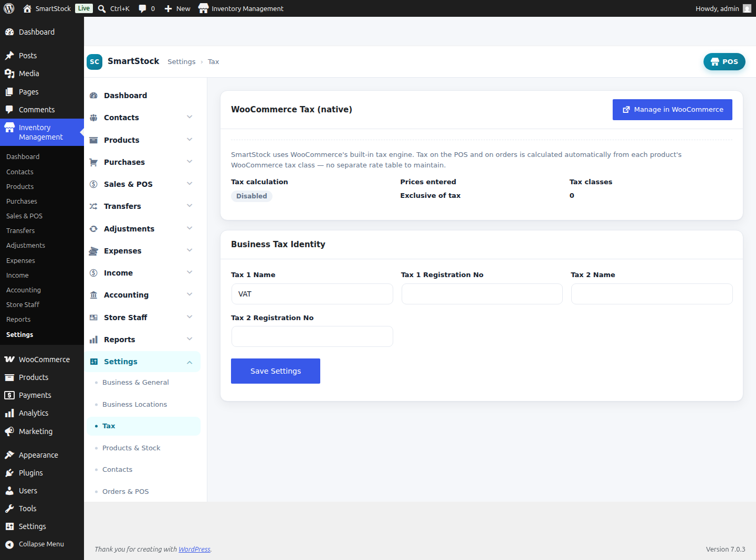The height and width of the screenshot is (560, 756).
Task: Open the SmartStock site home icon
Action: click(x=27, y=8)
